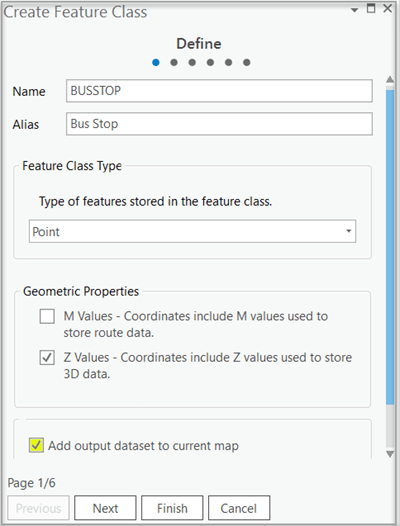400x526 pixels.
Task: Click the scrollbar down arrow
Action: coord(390,454)
